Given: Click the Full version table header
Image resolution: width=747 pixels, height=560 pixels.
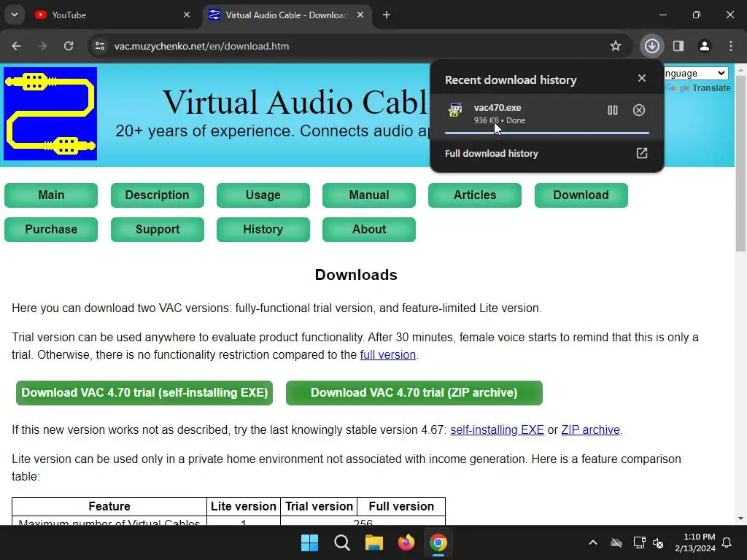Looking at the screenshot, I should (401, 506).
